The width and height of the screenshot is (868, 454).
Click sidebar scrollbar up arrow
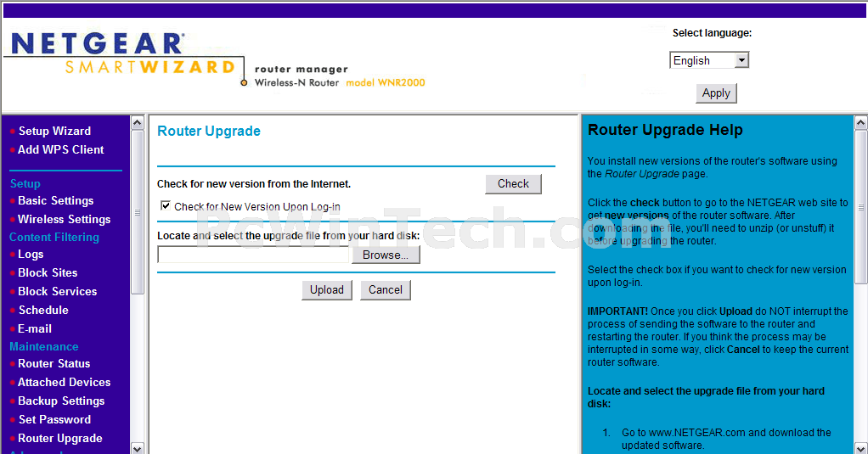(138, 123)
